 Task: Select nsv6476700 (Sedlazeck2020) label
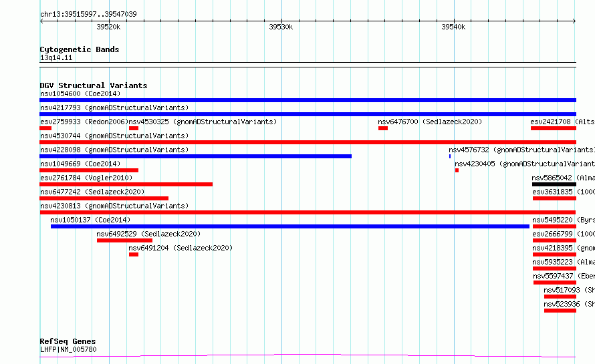(430, 122)
